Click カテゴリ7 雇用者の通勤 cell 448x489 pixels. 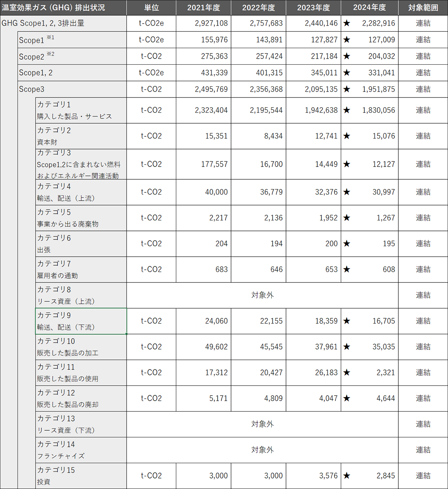tap(81, 269)
